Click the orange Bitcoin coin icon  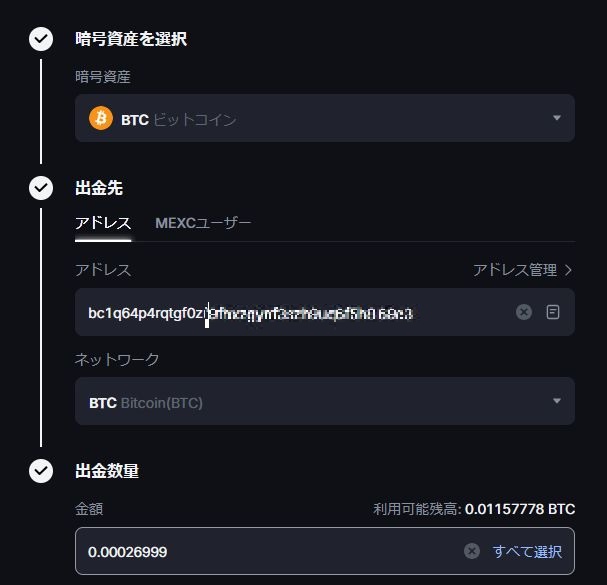coord(101,119)
